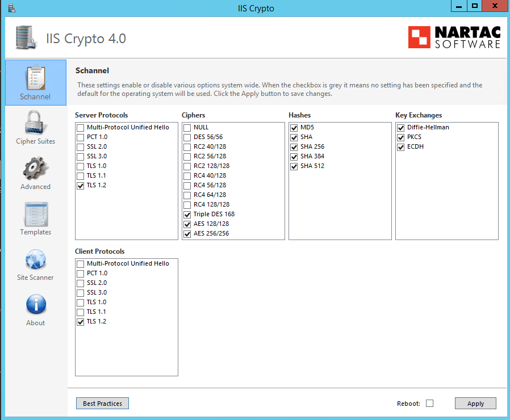Enable the RC4 64/128 cipher
Viewport: 510px width, 420px height.
click(187, 195)
